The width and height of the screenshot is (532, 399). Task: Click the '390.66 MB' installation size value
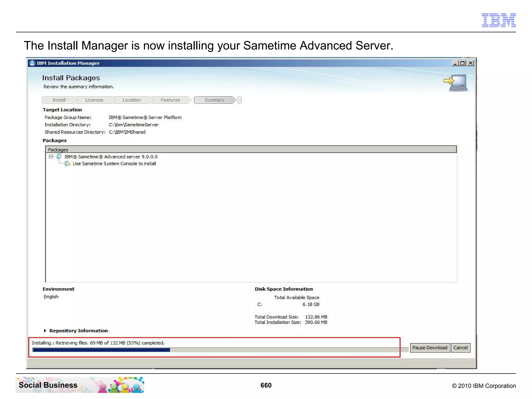(x=316, y=322)
